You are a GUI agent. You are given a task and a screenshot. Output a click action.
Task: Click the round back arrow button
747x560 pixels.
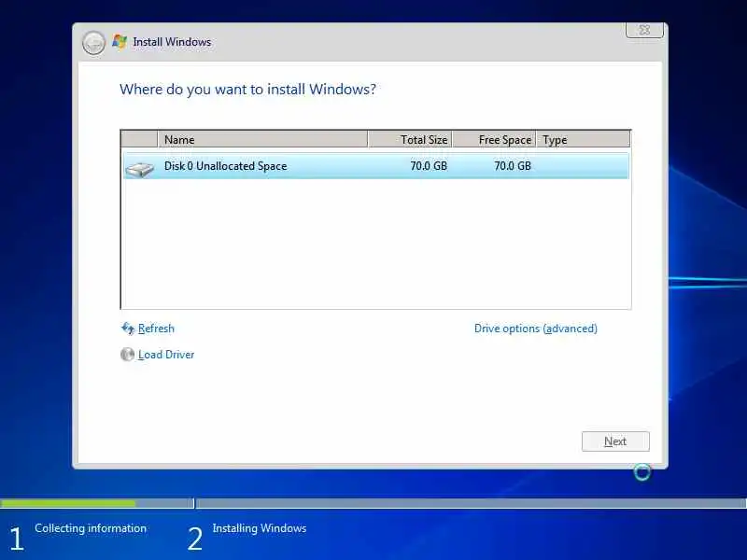(93, 44)
